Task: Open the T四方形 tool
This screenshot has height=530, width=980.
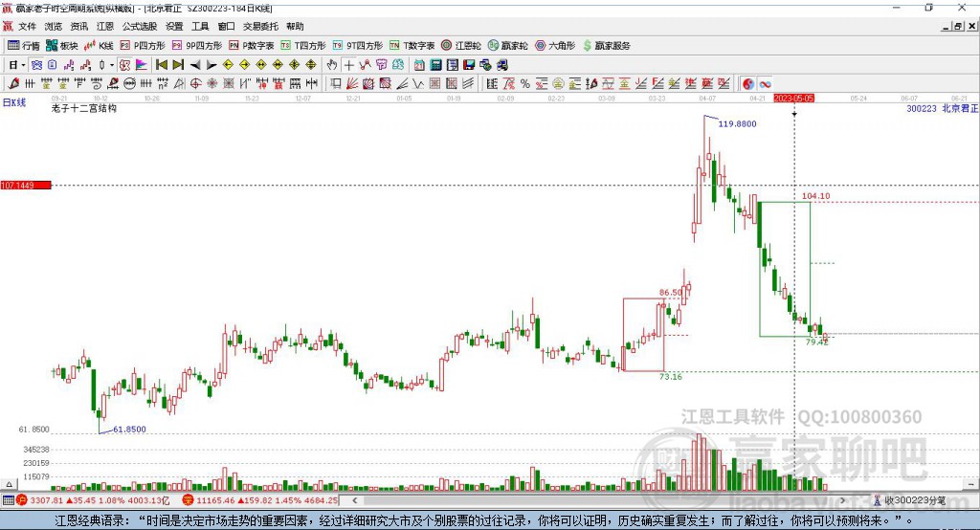Action: click(303, 46)
